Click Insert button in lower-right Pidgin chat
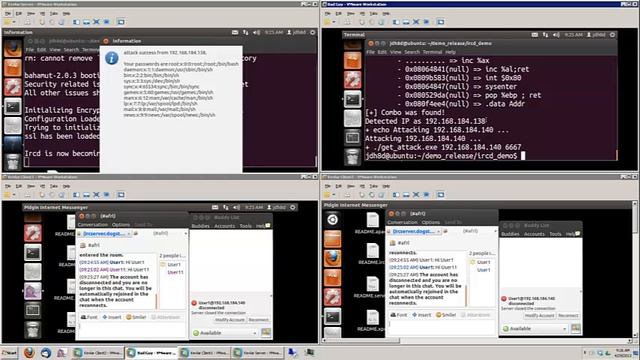This screenshot has width=640, height=360. (421, 315)
